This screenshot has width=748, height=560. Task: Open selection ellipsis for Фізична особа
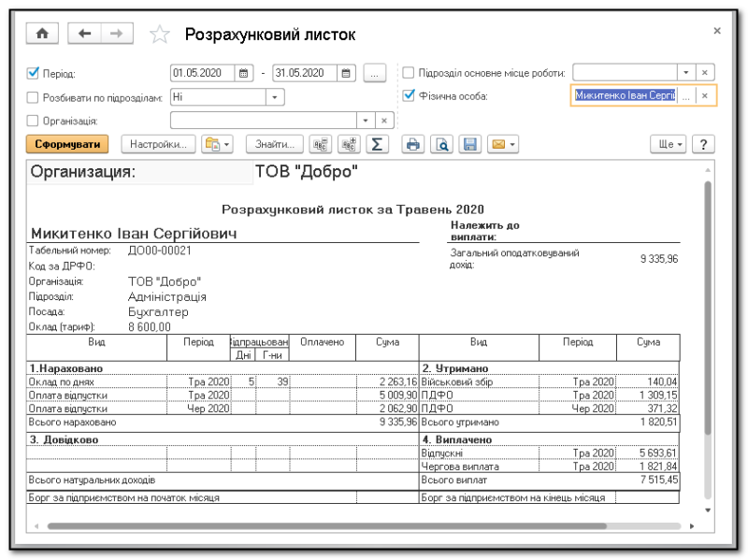(x=686, y=96)
